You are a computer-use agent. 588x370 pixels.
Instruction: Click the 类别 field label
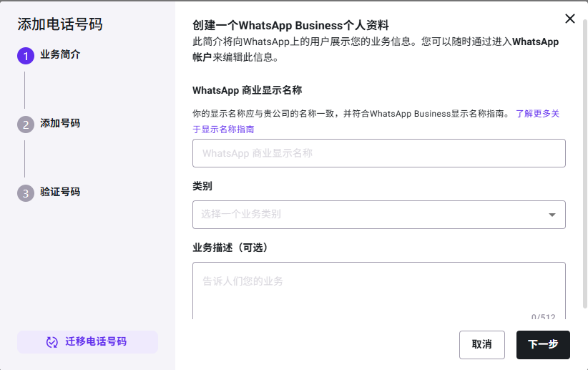202,186
